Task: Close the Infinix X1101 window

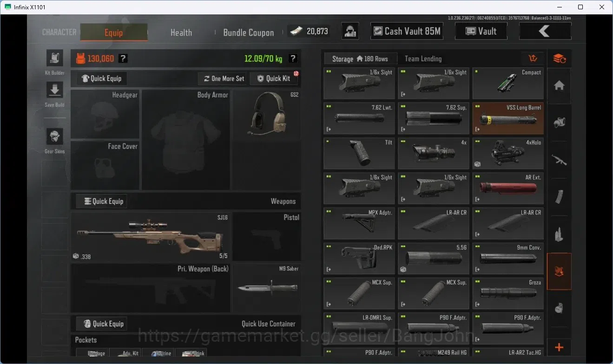Action: 602,7
